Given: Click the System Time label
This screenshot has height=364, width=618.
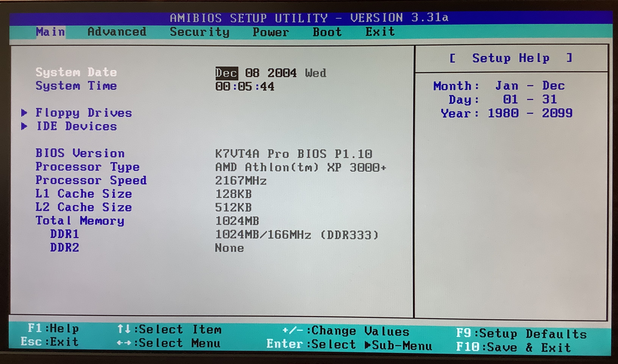Looking at the screenshot, I should tap(76, 86).
